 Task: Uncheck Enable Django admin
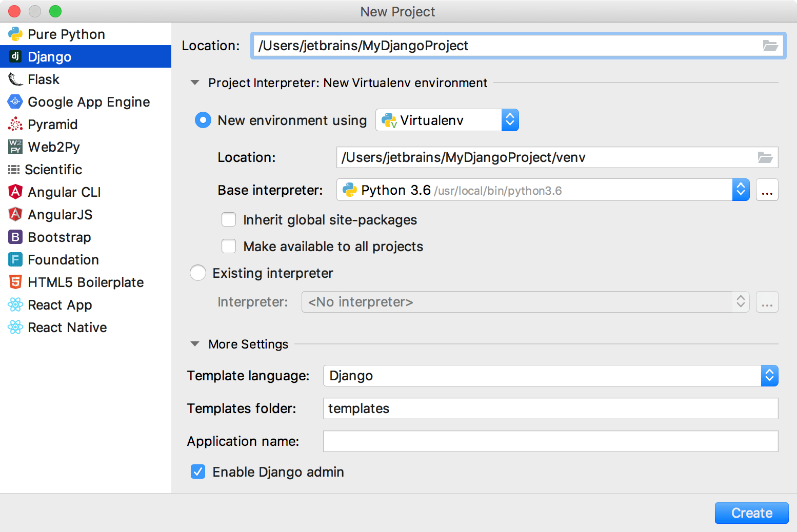click(197, 472)
